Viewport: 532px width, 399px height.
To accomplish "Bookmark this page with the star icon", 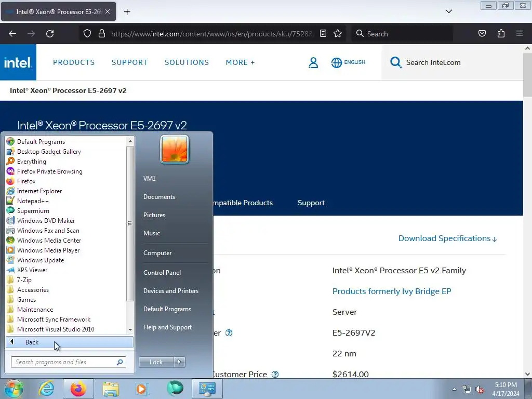I will [x=338, y=33].
